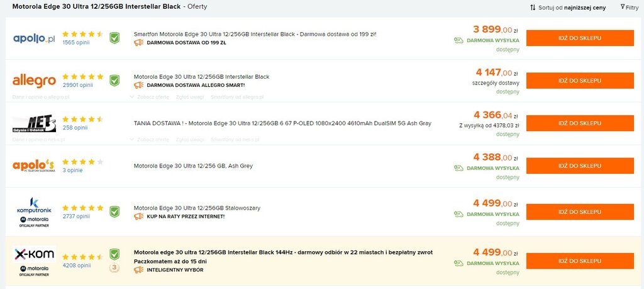This screenshot has height=289, width=644.
Task: Click Zgłoś uwagi link under allegro offer
Action: (x=190, y=97)
